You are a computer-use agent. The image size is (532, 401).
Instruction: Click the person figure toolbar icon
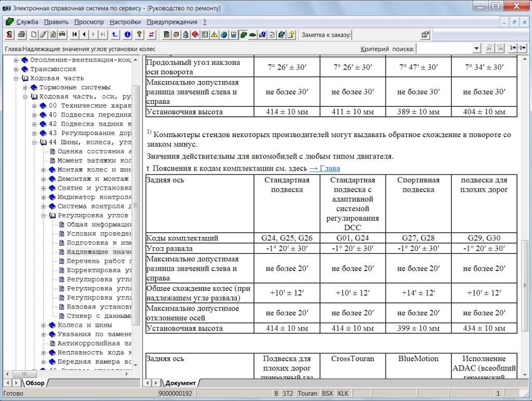pyautogui.click(x=186, y=35)
